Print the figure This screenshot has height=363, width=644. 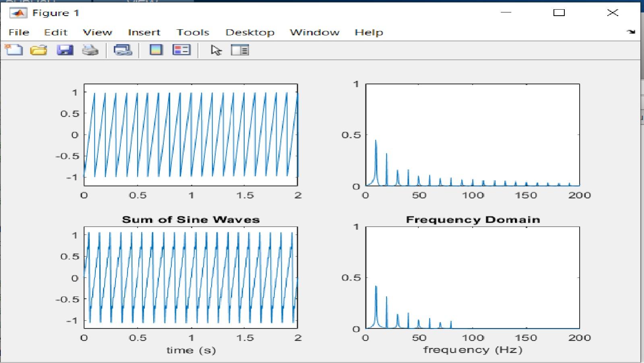click(90, 49)
